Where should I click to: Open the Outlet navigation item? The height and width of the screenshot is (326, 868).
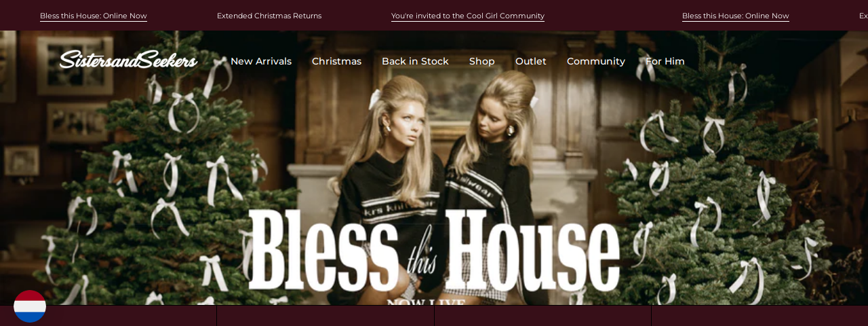[x=531, y=61]
